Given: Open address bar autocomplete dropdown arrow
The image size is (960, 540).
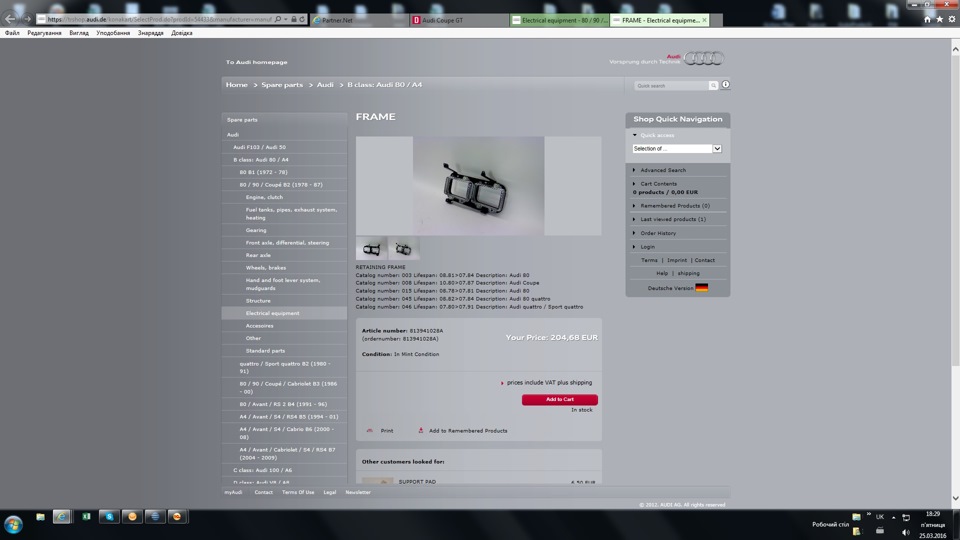Looking at the screenshot, I should click(x=285, y=20).
